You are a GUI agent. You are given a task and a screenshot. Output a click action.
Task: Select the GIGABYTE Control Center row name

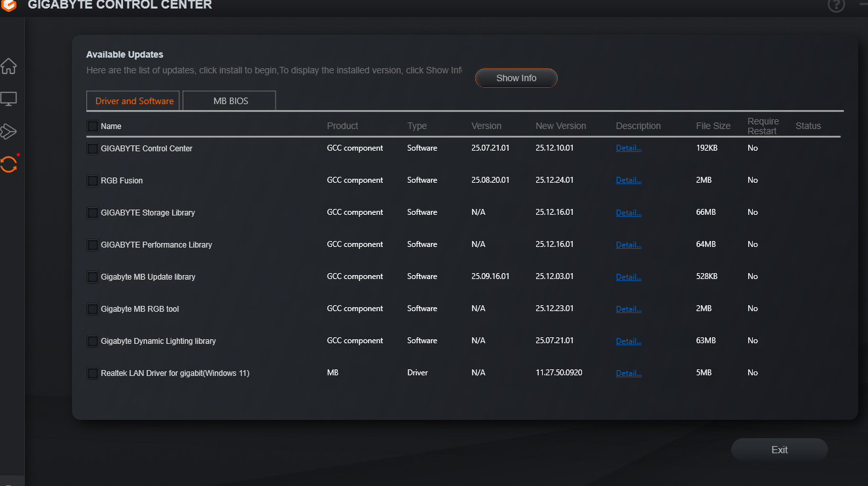(147, 149)
